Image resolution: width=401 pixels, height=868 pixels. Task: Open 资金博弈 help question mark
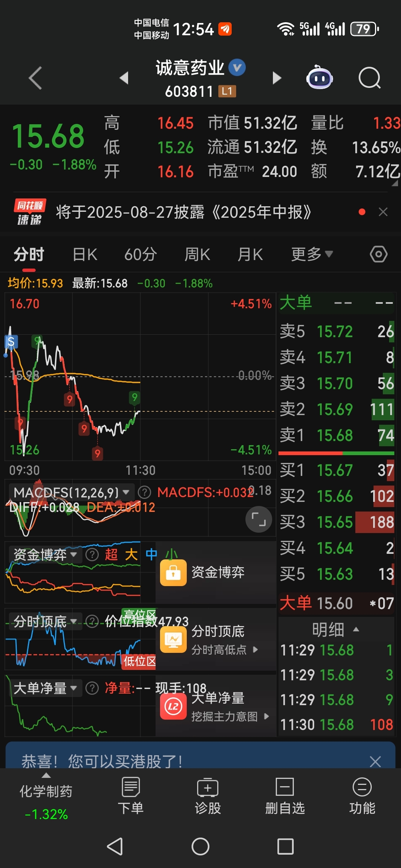click(x=92, y=555)
